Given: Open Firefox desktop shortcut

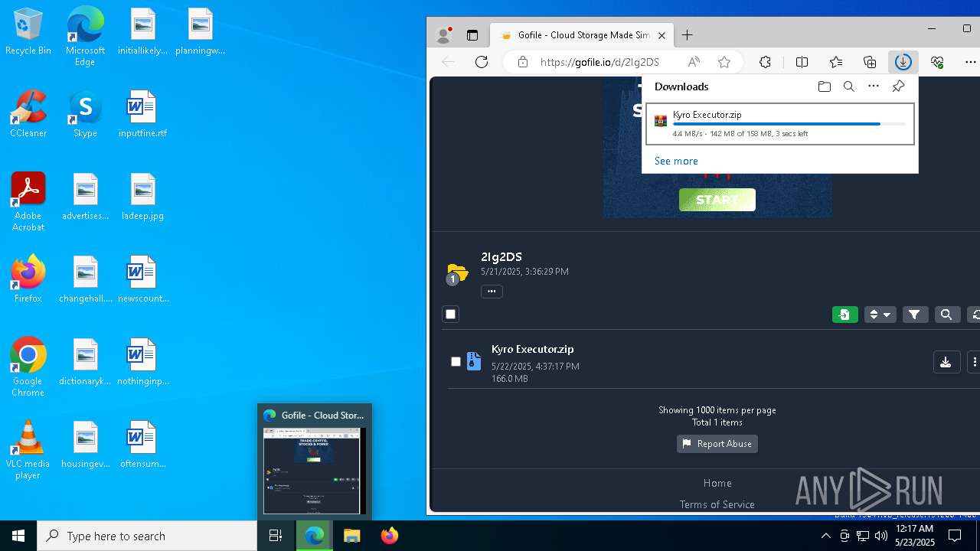Looking at the screenshot, I should [x=28, y=279].
